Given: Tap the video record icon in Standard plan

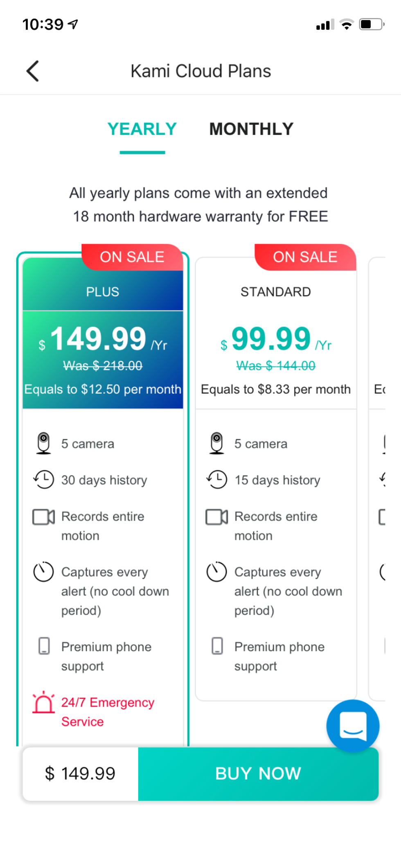Looking at the screenshot, I should click(216, 517).
